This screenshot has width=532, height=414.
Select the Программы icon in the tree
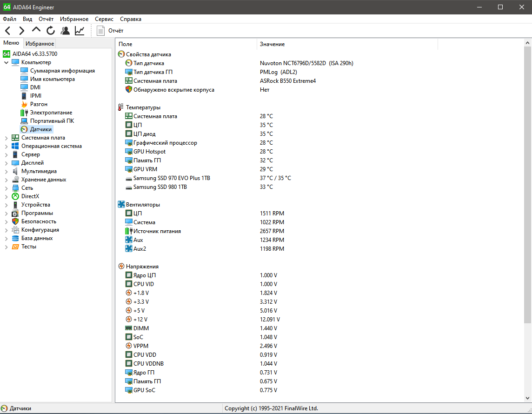coord(15,213)
